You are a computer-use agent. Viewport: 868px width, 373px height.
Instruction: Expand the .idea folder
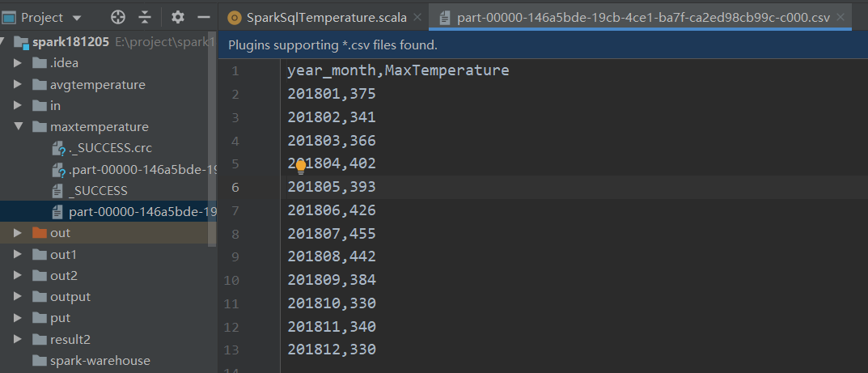(x=18, y=63)
